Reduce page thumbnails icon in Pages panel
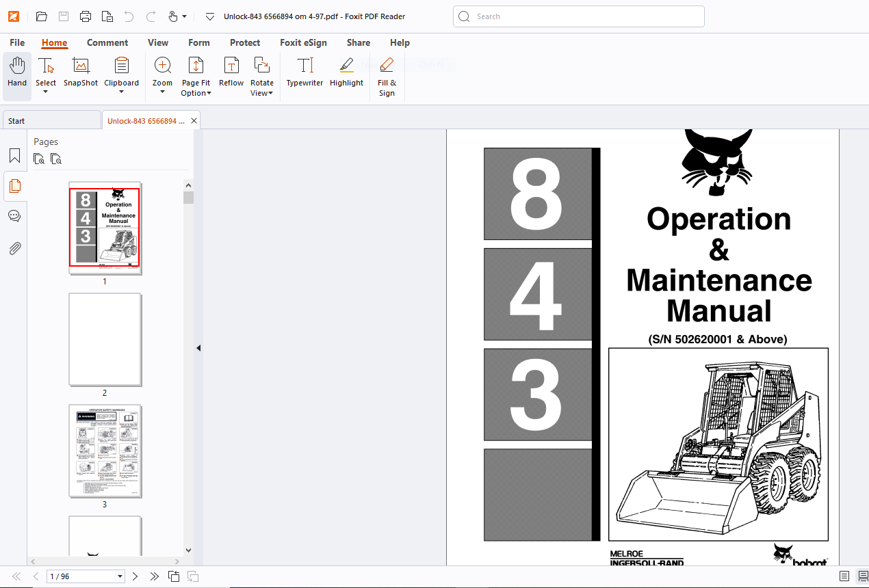Screen dimensions: 869x588 [x=56, y=159]
